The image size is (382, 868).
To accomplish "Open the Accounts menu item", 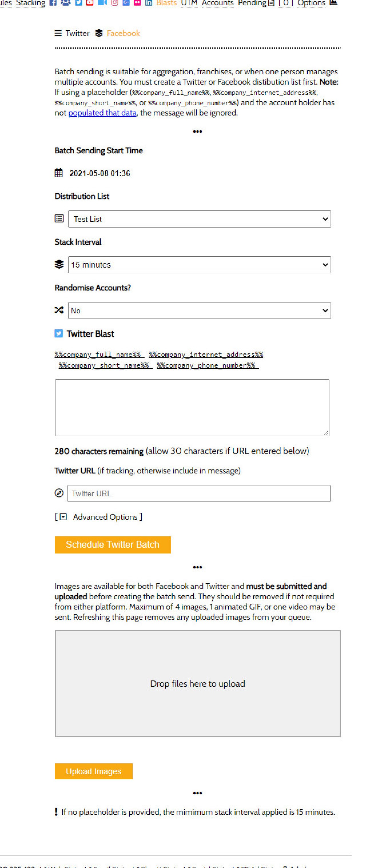I will pos(217,3).
